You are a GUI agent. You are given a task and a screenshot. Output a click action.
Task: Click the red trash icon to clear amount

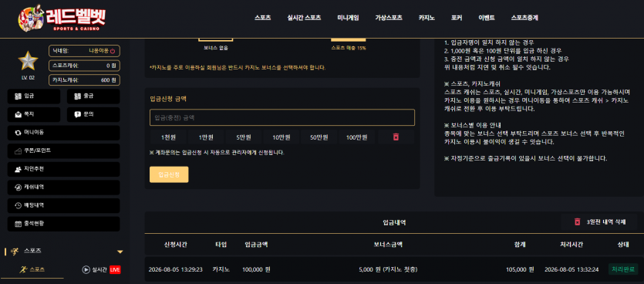(396, 137)
